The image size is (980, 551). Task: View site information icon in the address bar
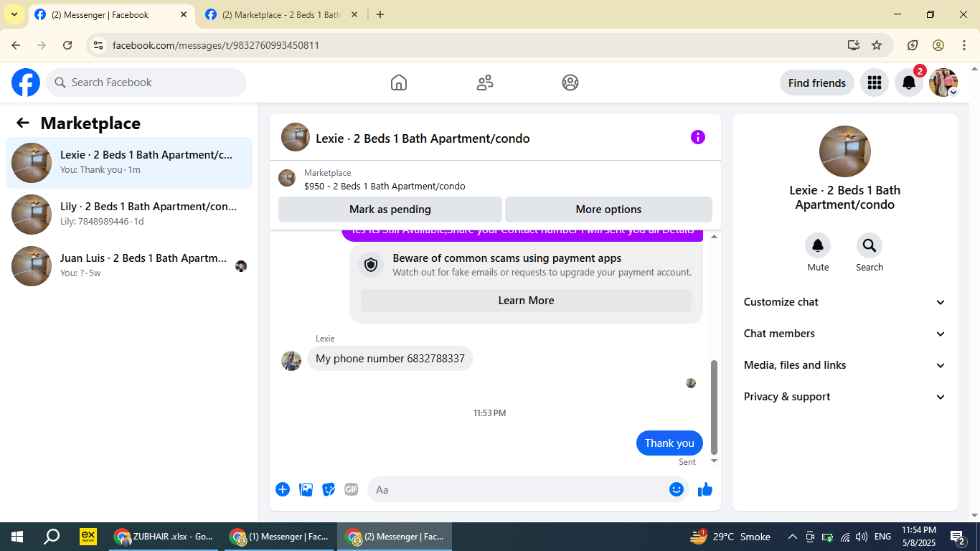point(98,45)
